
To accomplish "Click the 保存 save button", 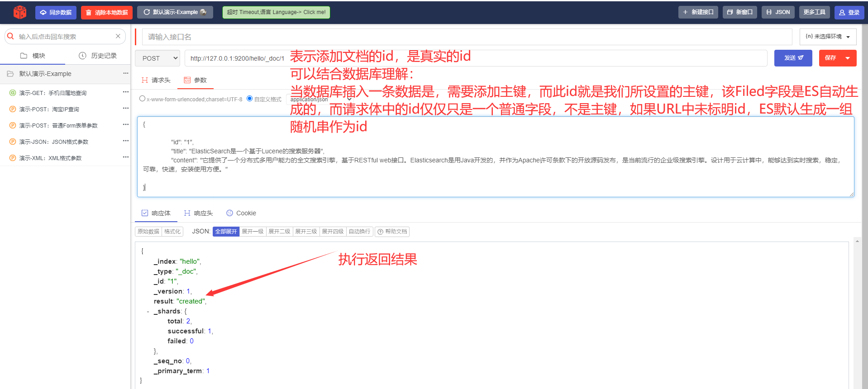I will click(830, 58).
